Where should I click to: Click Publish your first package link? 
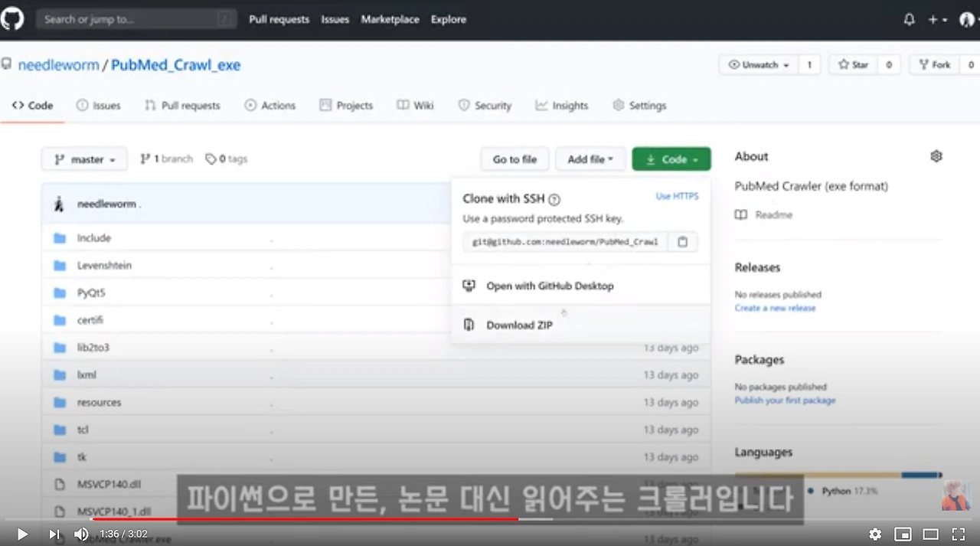click(785, 401)
